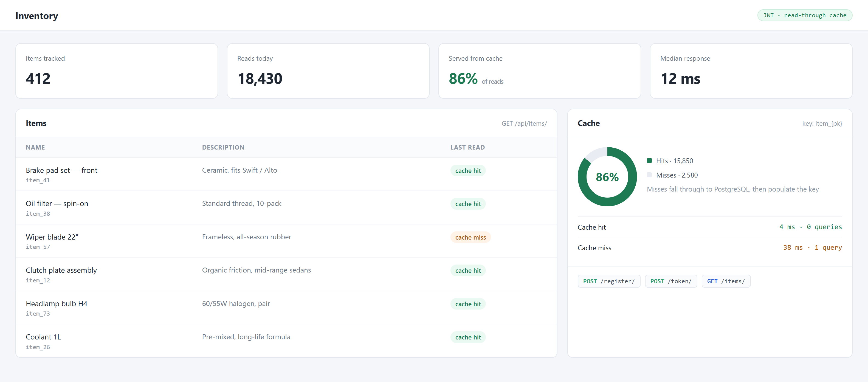
Task: Click cache hit badge for Coolant 1L
Action: (x=468, y=337)
